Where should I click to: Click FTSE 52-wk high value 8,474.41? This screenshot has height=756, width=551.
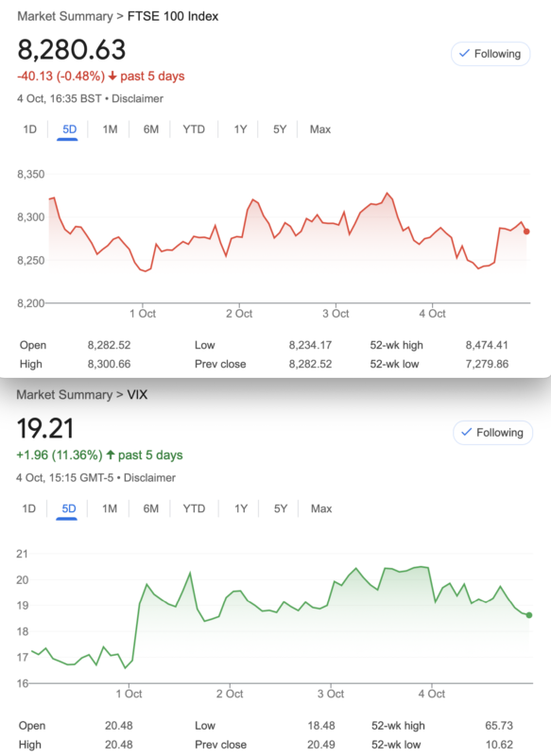coord(487,345)
